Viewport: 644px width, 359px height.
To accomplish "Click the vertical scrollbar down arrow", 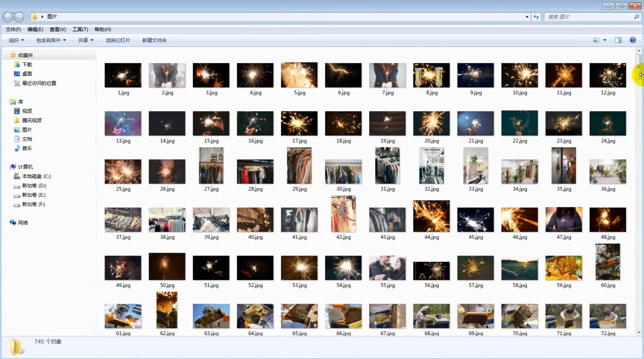I will pos(639,333).
